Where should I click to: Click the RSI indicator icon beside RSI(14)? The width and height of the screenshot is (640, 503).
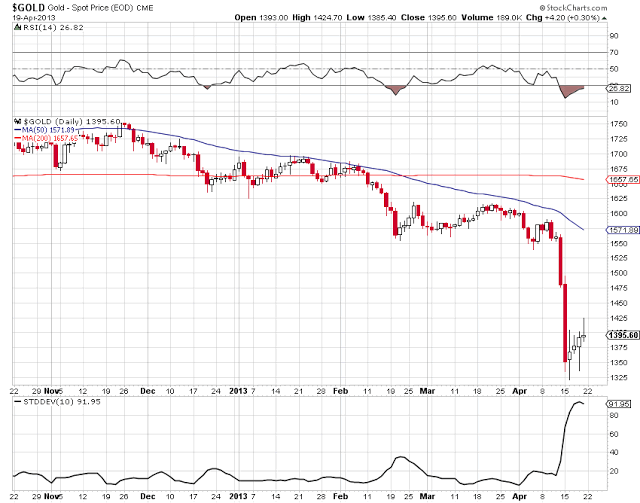(17, 27)
